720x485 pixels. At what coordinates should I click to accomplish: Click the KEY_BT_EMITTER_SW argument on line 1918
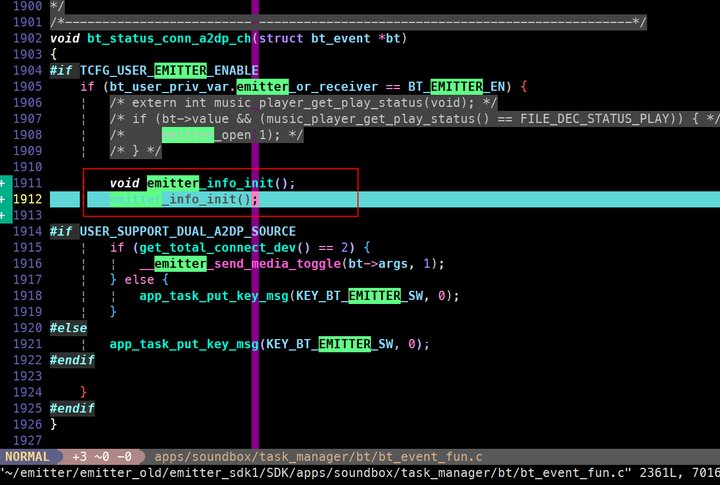(360, 296)
